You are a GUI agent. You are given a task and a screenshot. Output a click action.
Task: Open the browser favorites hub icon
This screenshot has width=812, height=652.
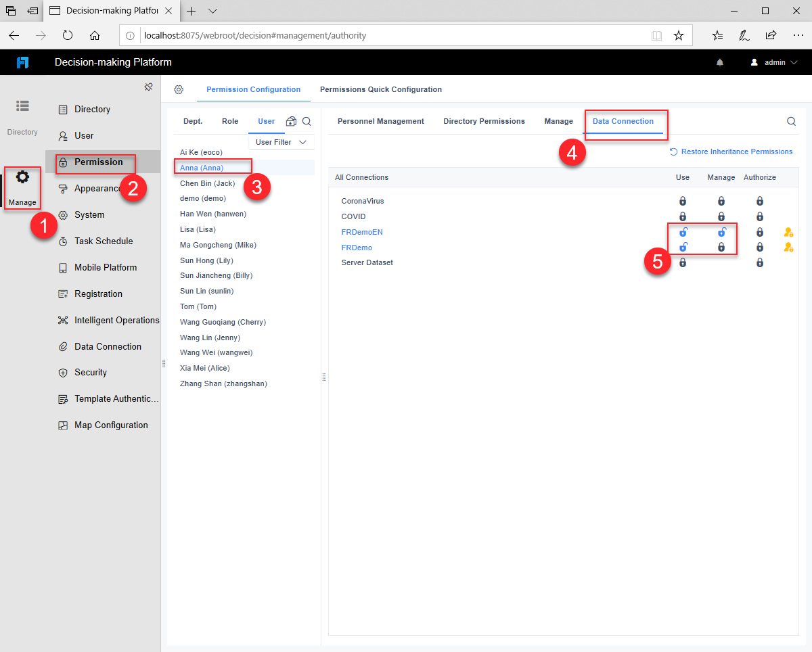(718, 35)
